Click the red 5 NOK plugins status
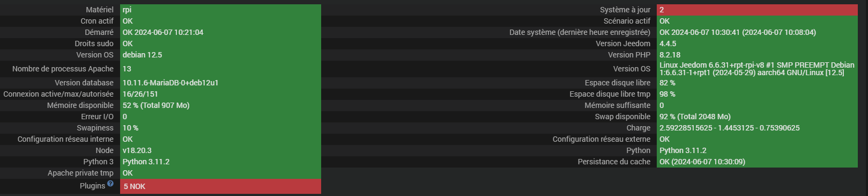The height and width of the screenshot is (196, 868). (x=220, y=186)
